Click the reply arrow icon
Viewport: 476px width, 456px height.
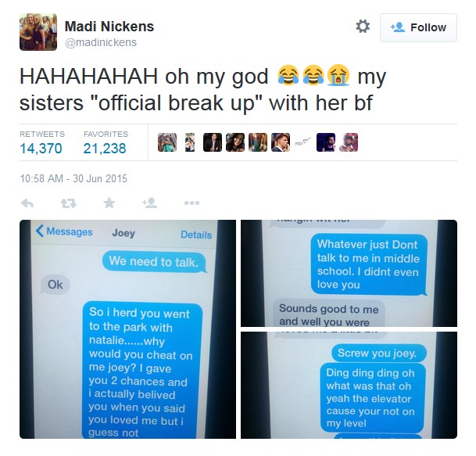tap(27, 203)
